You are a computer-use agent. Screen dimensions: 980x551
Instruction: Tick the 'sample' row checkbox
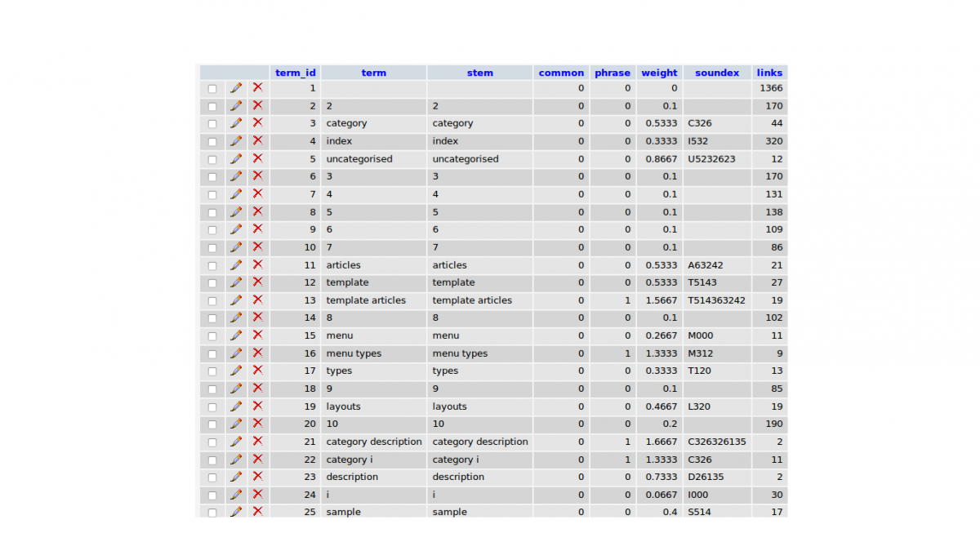pos(212,512)
